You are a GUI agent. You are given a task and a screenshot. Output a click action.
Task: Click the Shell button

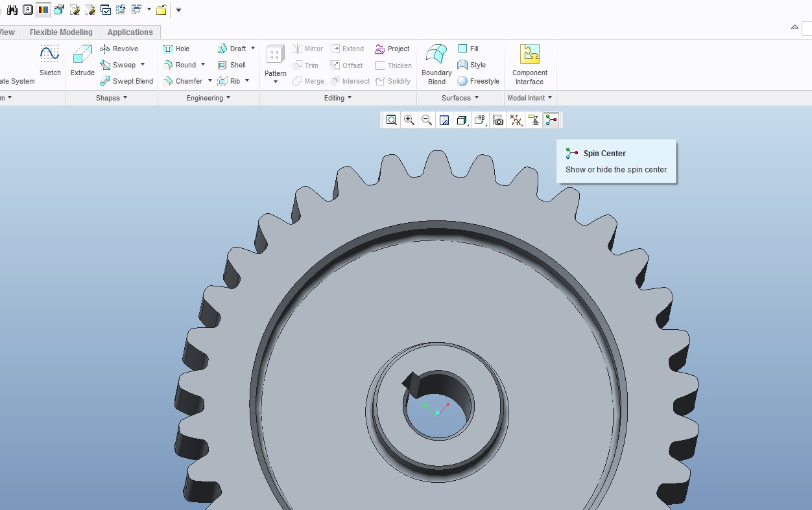pos(232,65)
